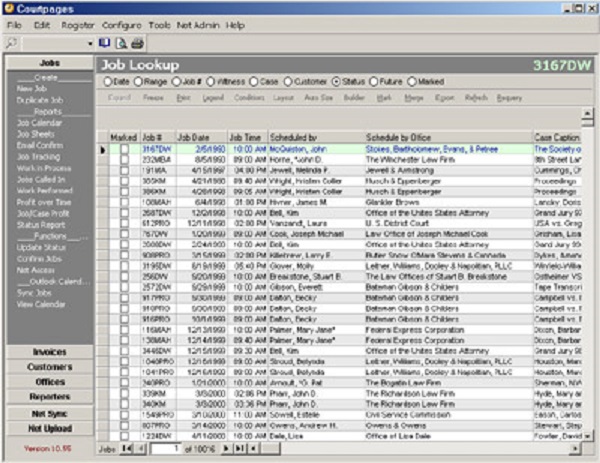The image size is (600, 463).
Task: Click Duplicate Job in the sidebar
Action: [x=39, y=100]
